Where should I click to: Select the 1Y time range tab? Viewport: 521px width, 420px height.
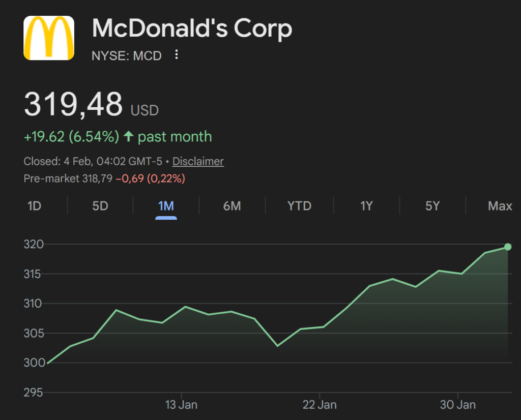pos(366,206)
